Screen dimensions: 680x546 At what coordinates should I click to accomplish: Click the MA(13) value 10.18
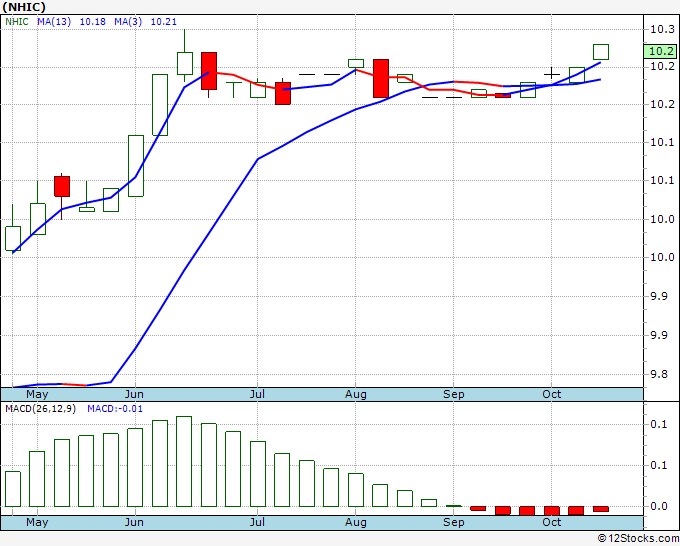[92, 22]
